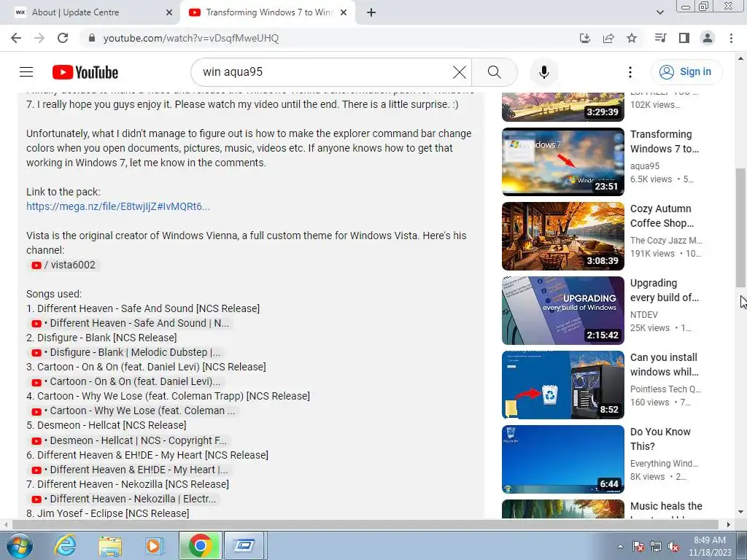View site info via padlock icon
Screen dimensions: 747x560
point(92,38)
